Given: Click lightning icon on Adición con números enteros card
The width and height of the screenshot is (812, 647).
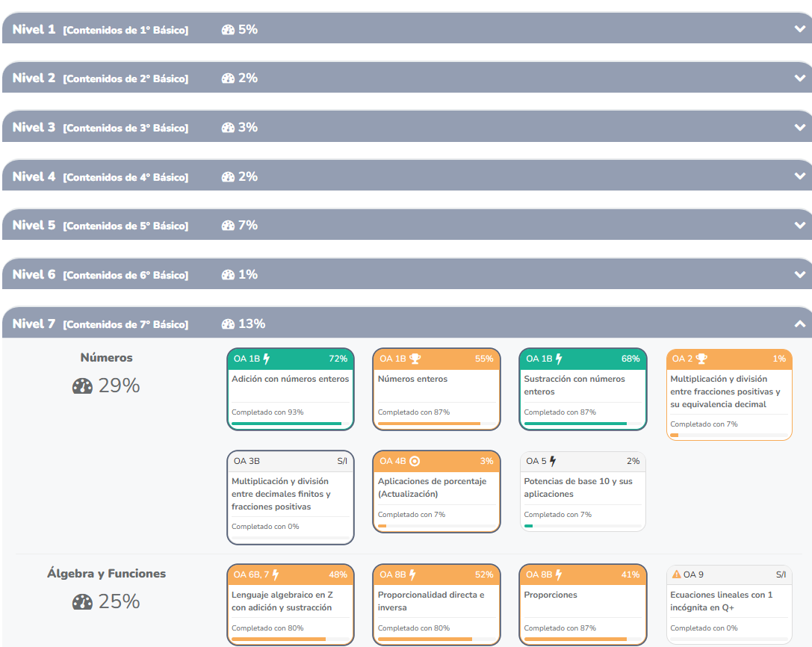Looking at the screenshot, I should tap(267, 359).
